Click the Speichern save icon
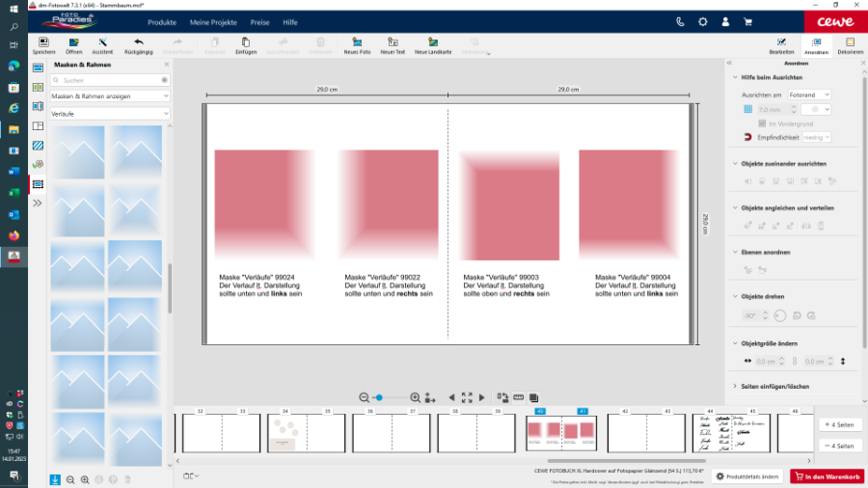The width and height of the screenshot is (868, 488). coord(43,43)
